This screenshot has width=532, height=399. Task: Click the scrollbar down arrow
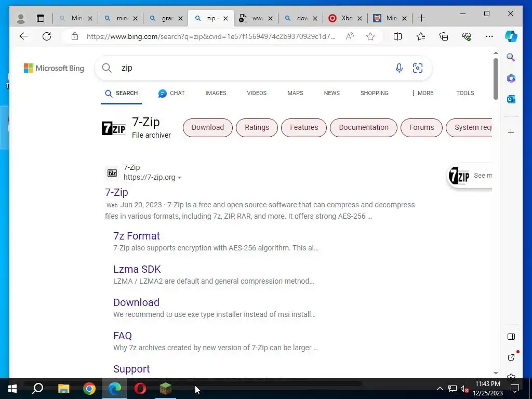tap(496, 373)
